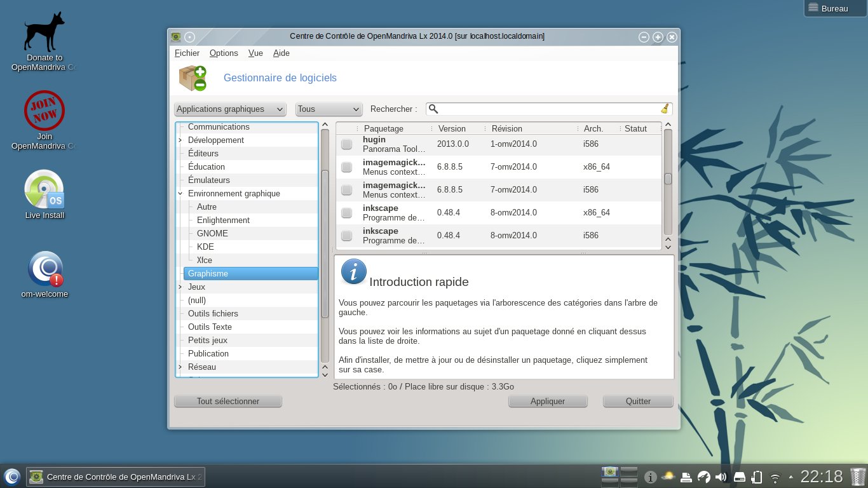Show hidden tray icons arrow
Image resolution: width=868 pixels, height=488 pixels.
[790, 477]
